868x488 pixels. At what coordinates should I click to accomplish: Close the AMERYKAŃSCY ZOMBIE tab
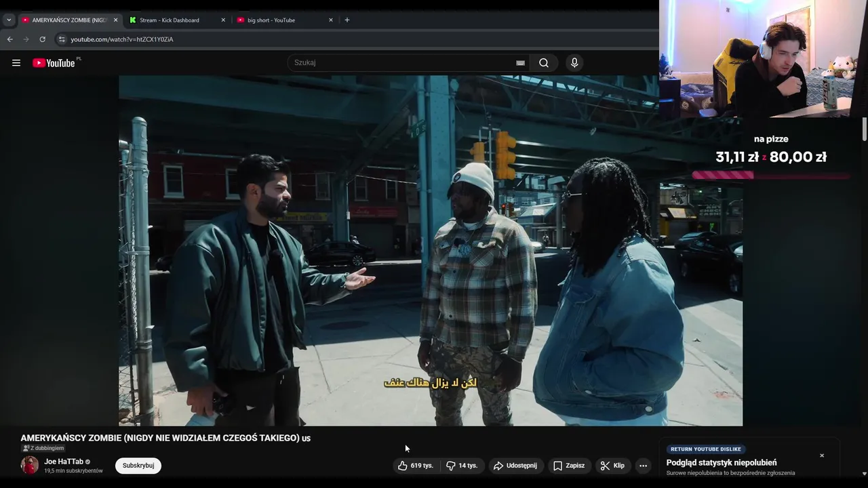[x=115, y=20]
